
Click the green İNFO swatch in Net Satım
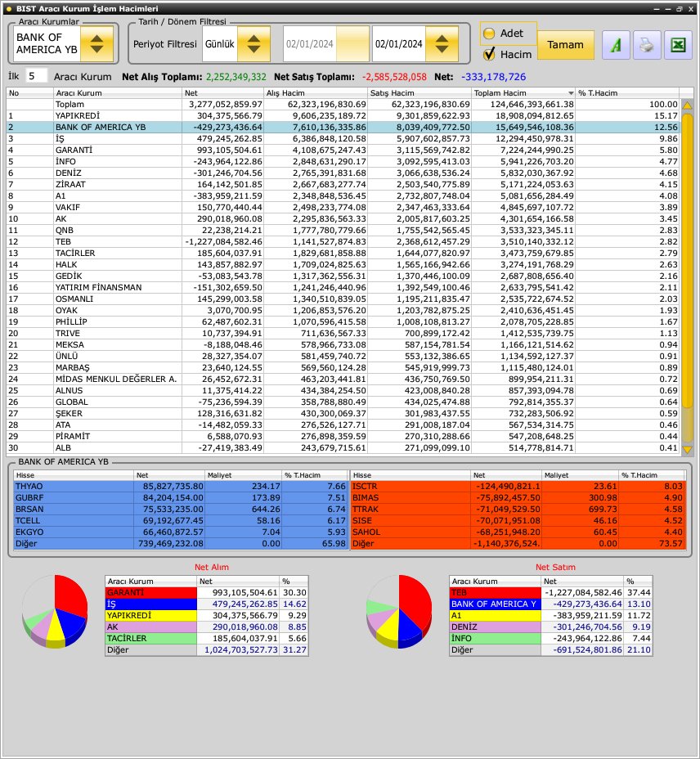click(496, 639)
